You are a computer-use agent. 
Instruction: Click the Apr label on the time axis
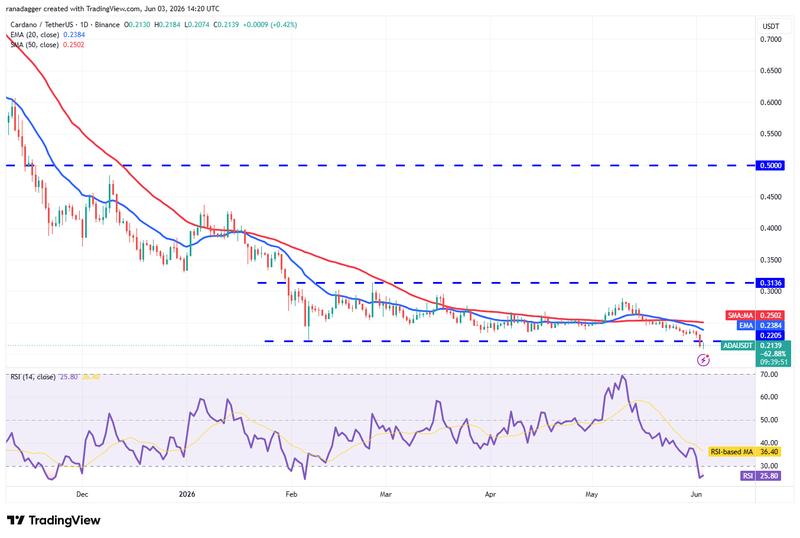(490, 494)
